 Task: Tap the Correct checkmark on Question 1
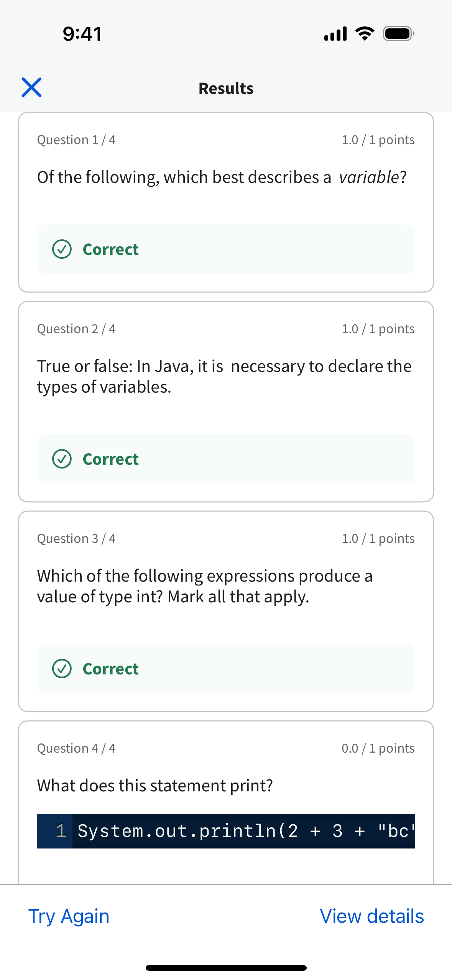coord(62,249)
